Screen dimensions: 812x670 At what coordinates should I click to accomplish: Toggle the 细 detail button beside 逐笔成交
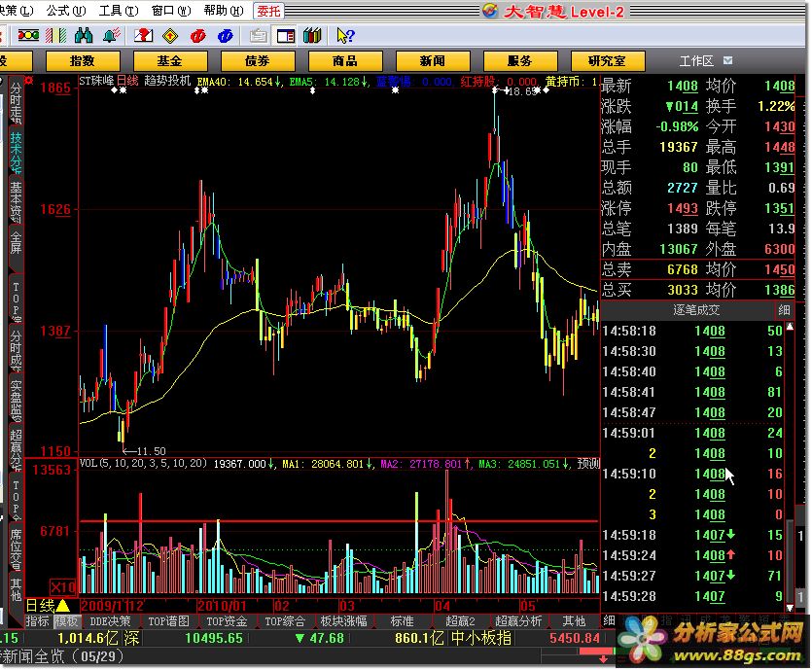(x=784, y=310)
